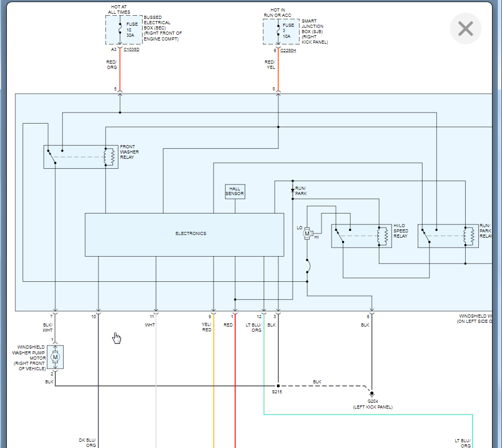Click the G204 ground symbol
The image size is (502, 448).
click(x=372, y=394)
